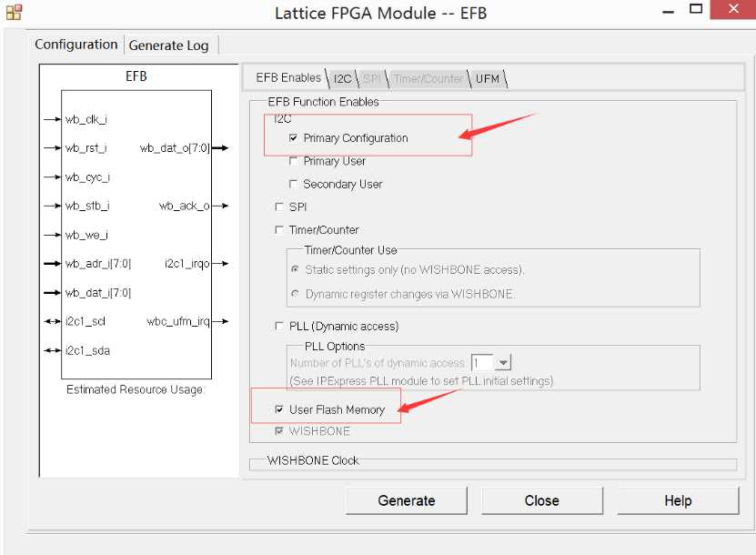Image resolution: width=756 pixels, height=555 pixels.
Task: Click the wb_adr_i[7:0] port label
Action: (x=98, y=264)
